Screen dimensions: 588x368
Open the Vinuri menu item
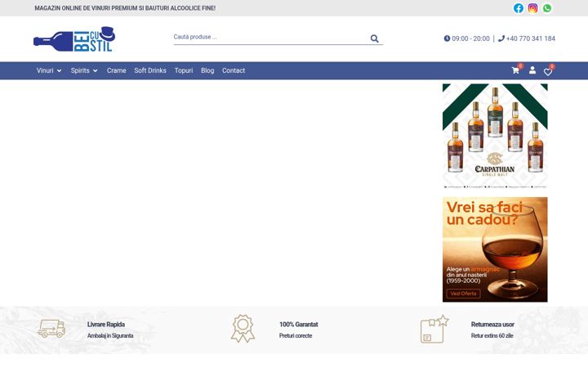(x=45, y=70)
